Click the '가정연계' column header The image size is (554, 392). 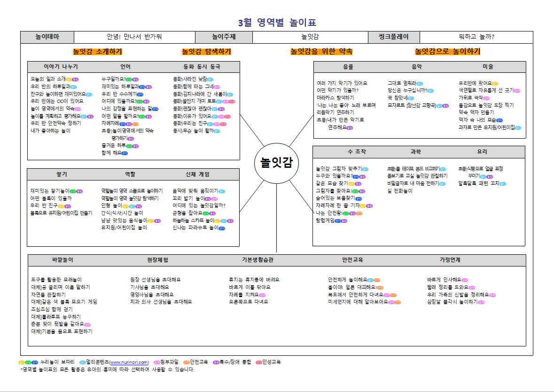(x=450, y=260)
